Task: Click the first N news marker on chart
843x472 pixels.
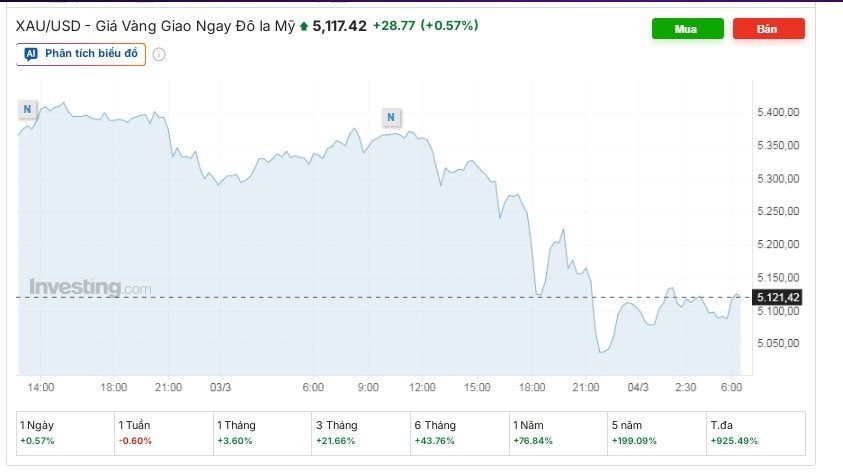Action: click(x=28, y=108)
